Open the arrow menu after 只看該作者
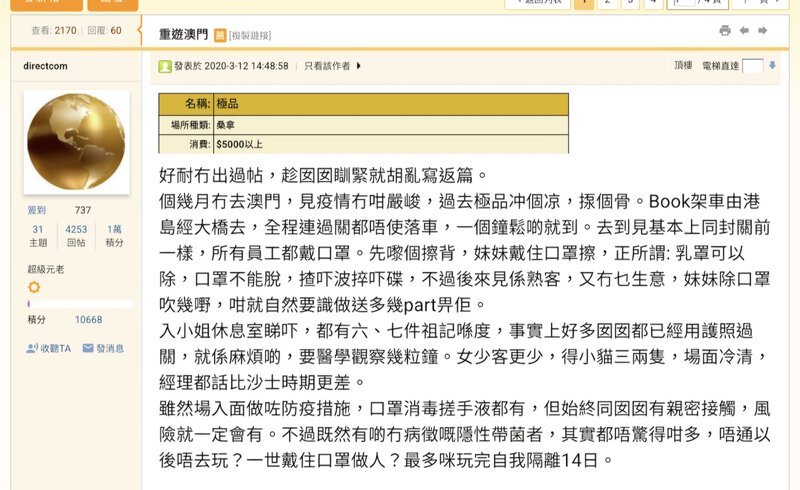The height and width of the screenshot is (490, 800). click(x=359, y=66)
